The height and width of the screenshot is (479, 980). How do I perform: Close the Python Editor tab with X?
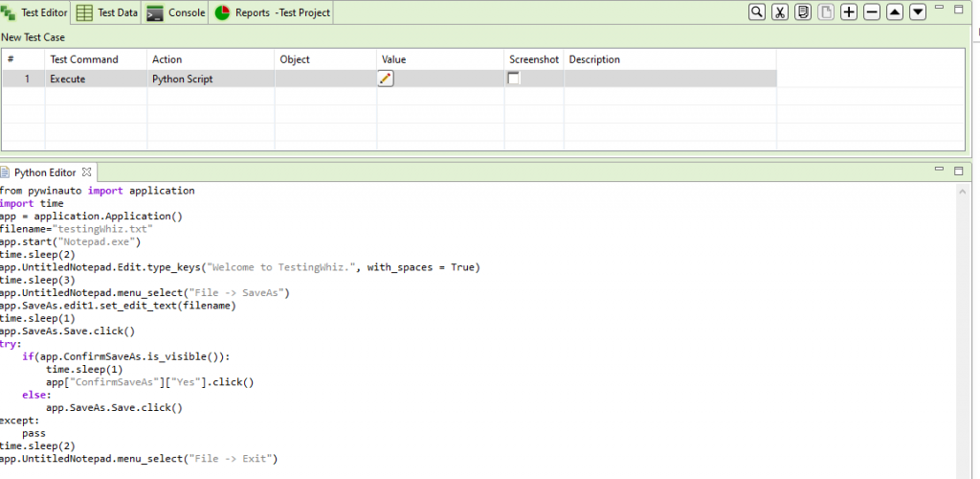(87, 171)
